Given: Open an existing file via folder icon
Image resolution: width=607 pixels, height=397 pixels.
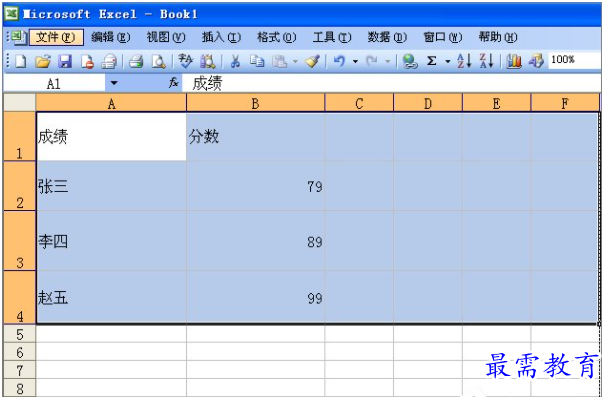Looking at the screenshot, I should coord(43,61).
